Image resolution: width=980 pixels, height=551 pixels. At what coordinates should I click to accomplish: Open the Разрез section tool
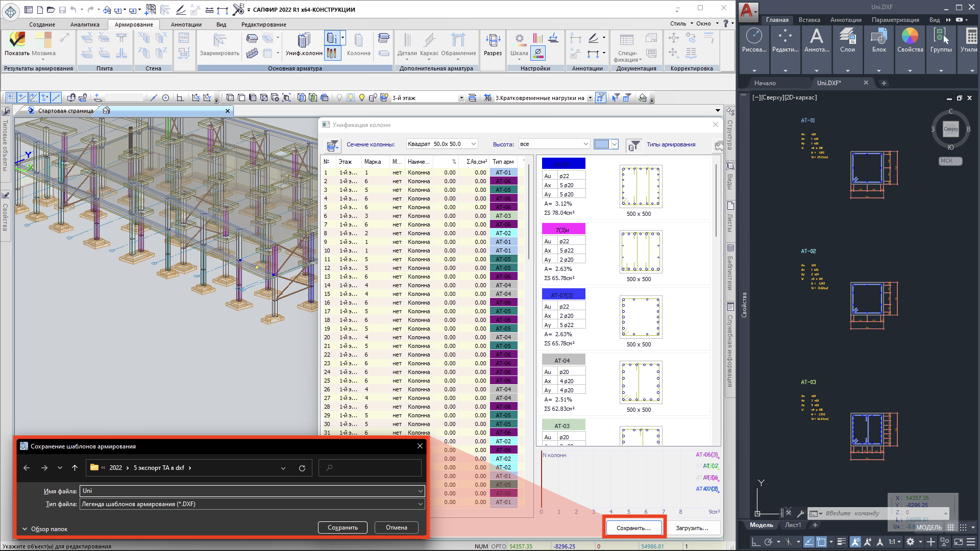tap(493, 45)
